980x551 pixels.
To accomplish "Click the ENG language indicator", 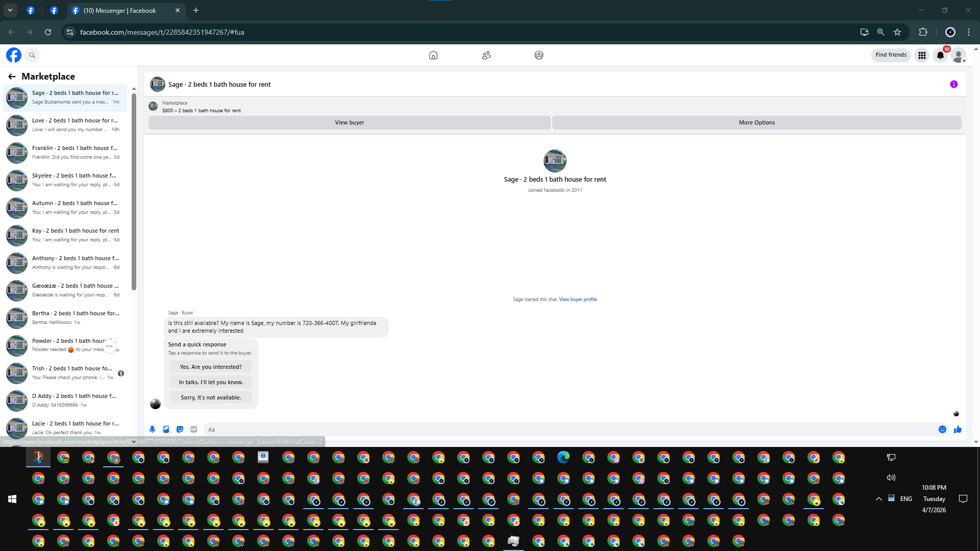I will (x=906, y=499).
